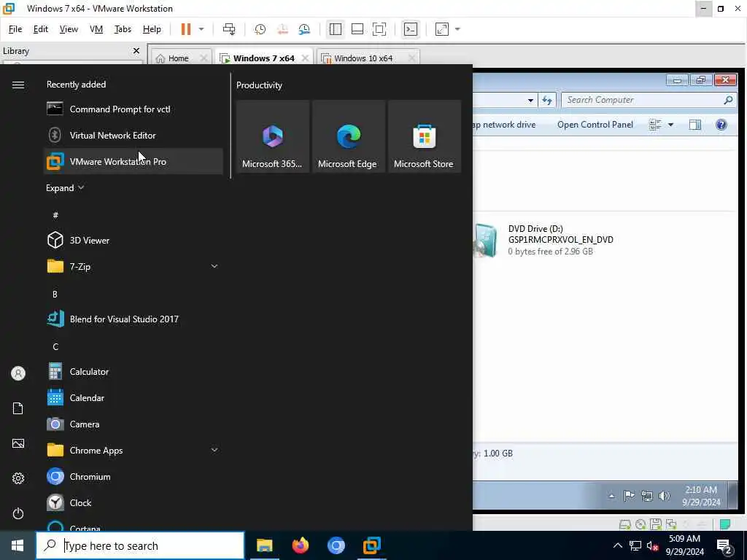Viewport: 747px width, 560px height.
Task: Open the change view dropdown in guest Explorer
Action: [x=671, y=125]
